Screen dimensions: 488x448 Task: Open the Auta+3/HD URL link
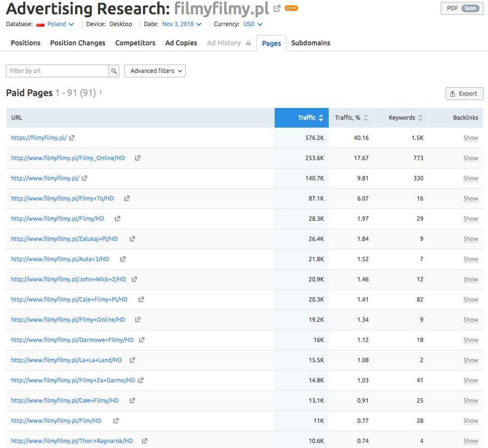pyautogui.click(x=60, y=259)
